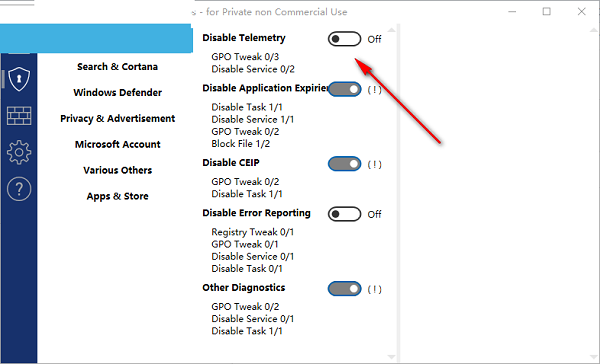Toggle the Disable Error Reporting switch

344,214
